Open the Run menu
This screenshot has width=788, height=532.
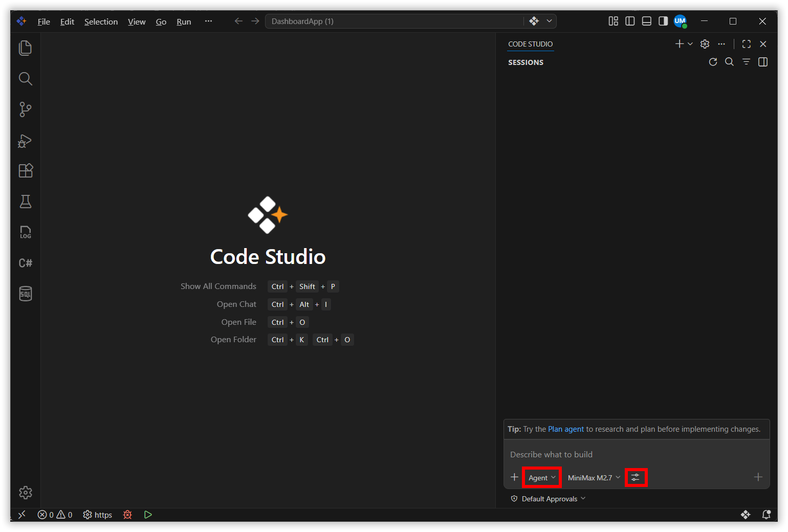[184, 21]
